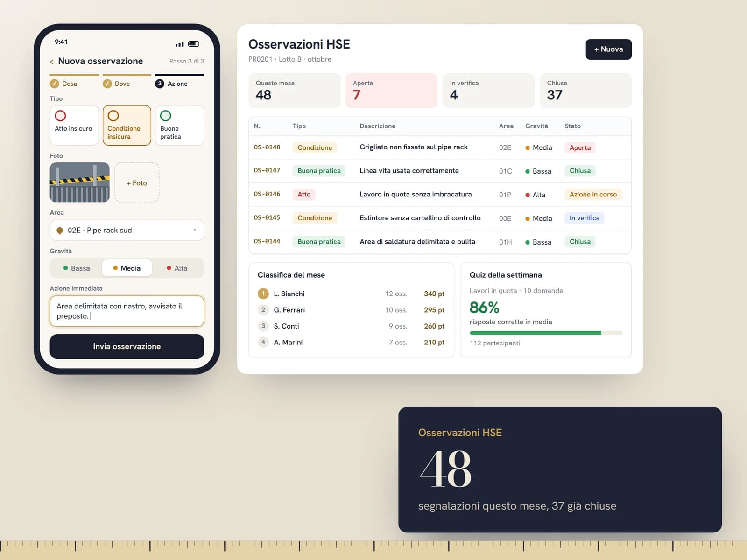The image size is (747, 560).
Task: Sort by the Gravità column header
Action: click(x=536, y=126)
